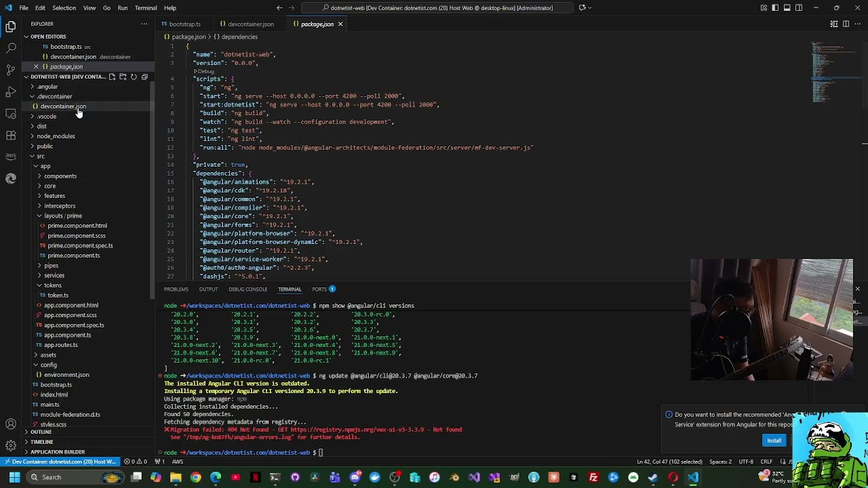Click the Ln 42, Col 47 status item
Image resolution: width=868 pixels, height=488 pixels.
[669, 462]
